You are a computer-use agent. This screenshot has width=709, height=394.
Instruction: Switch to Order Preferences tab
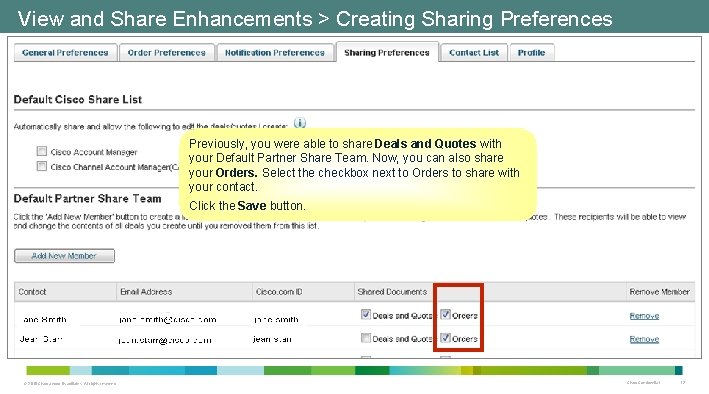166,52
